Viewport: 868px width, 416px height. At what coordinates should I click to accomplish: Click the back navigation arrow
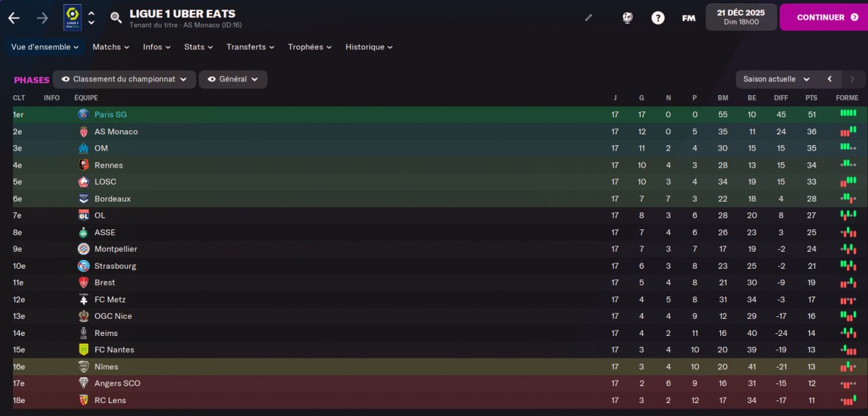(x=14, y=18)
